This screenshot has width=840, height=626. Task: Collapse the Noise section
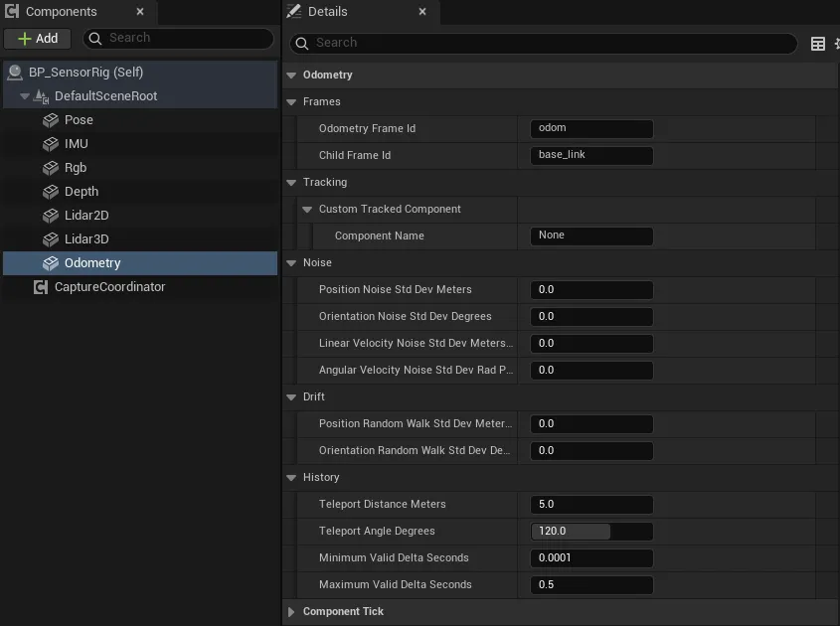[291, 263]
